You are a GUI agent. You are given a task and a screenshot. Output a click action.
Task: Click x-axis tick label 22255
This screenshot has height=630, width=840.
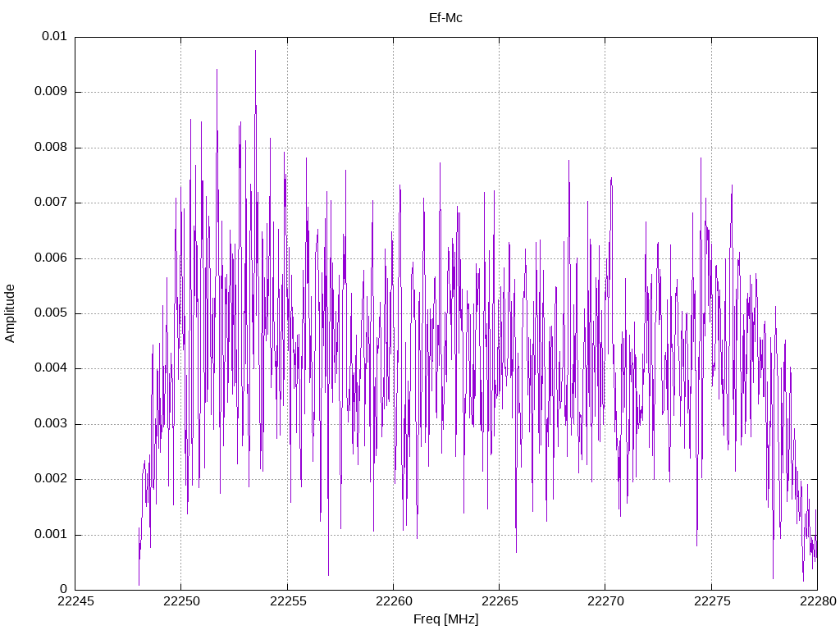click(x=288, y=601)
